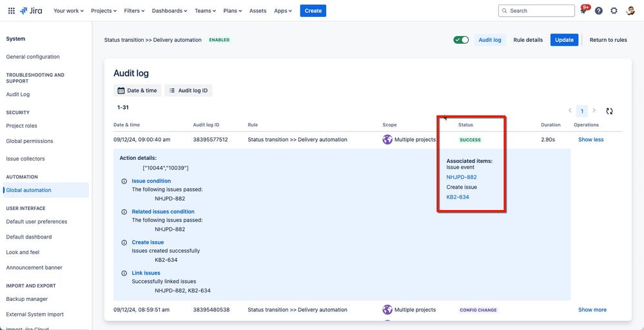Screen dimensions: 644x330
Task: Select Global automation in sidebar
Action: coord(46,190)
